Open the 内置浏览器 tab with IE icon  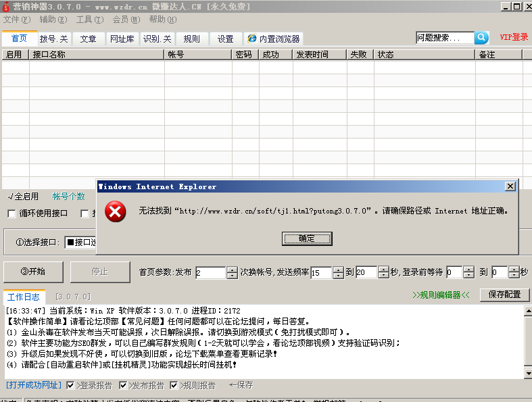[x=273, y=39]
